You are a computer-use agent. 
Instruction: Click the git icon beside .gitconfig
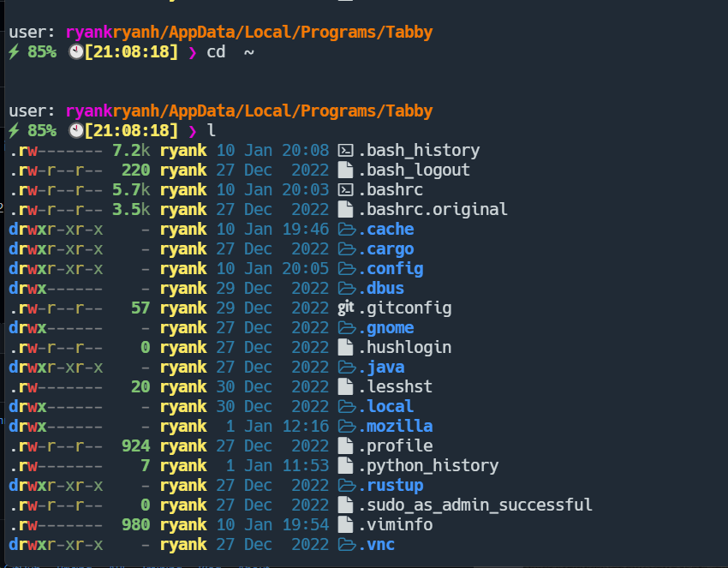(347, 308)
